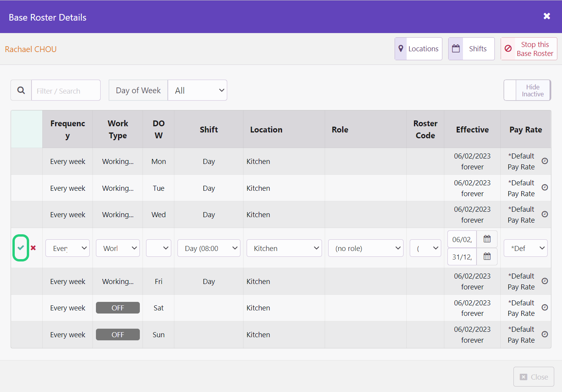Open the Pay Rate dropdown showing *Def
The height and width of the screenshot is (392, 562).
[x=525, y=248]
